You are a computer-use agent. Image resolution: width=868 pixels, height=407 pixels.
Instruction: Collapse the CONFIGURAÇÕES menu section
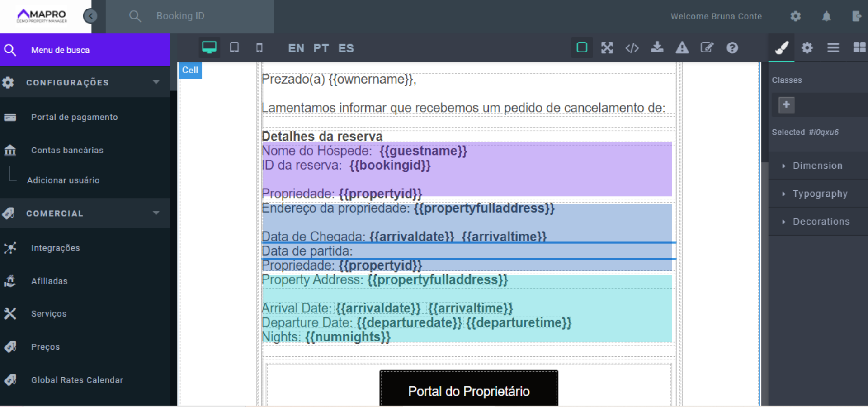pos(156,82)
